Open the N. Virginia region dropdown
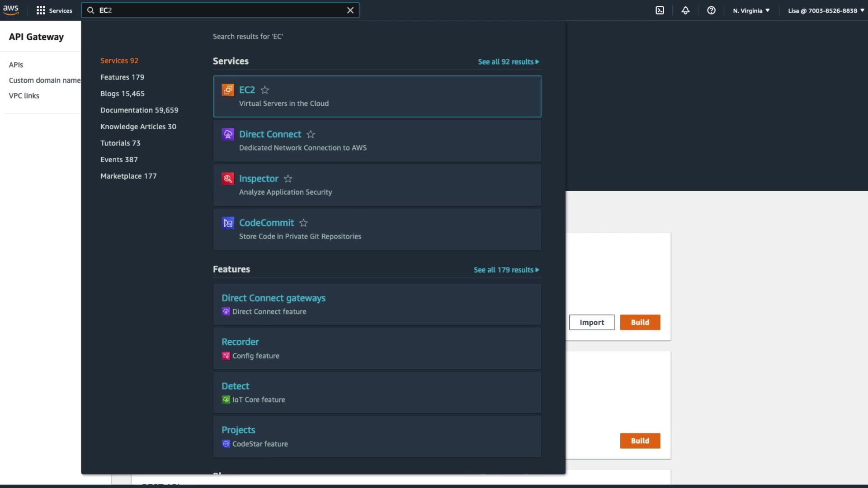Screen dimensions: 868x488 click(751, 10)
